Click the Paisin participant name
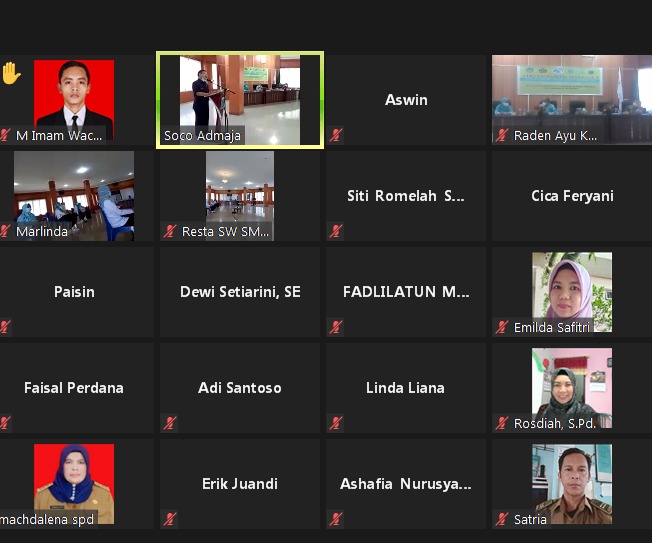 [x=74, y=292]
